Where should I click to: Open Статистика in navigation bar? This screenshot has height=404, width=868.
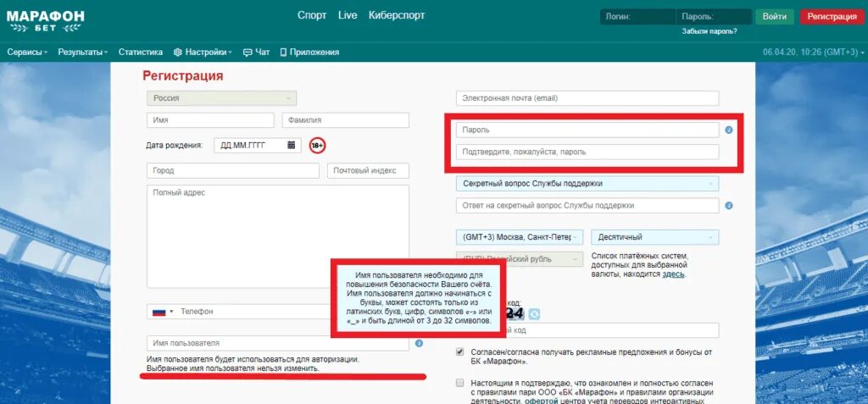[141, 53]
